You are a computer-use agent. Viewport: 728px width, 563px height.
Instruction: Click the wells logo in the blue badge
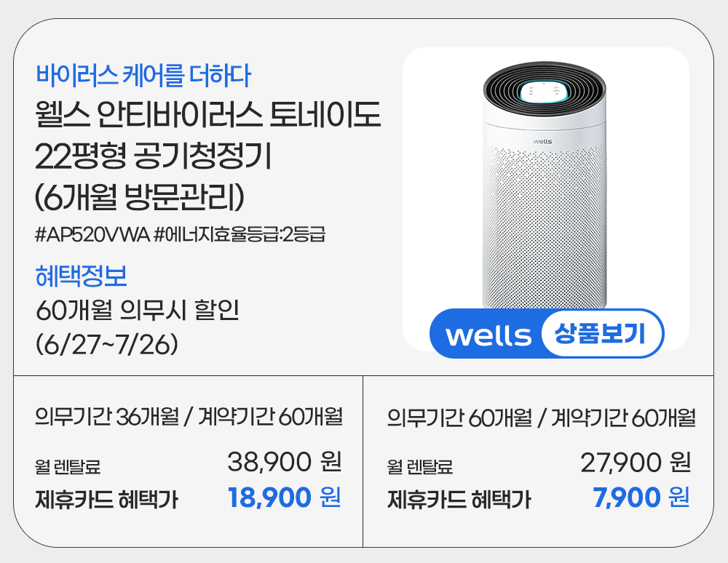point(488,335)
